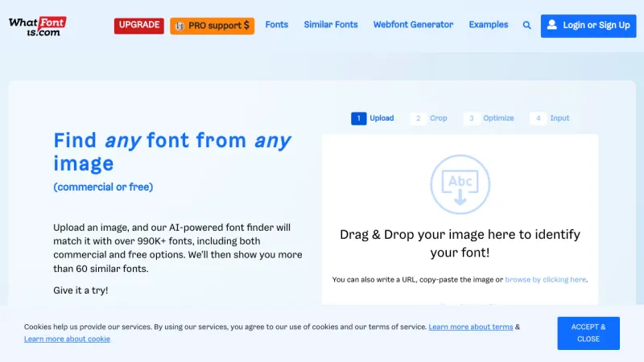Select step 3 Optimize tab
The image size is (644, 362).
click(x=489, y=118)
